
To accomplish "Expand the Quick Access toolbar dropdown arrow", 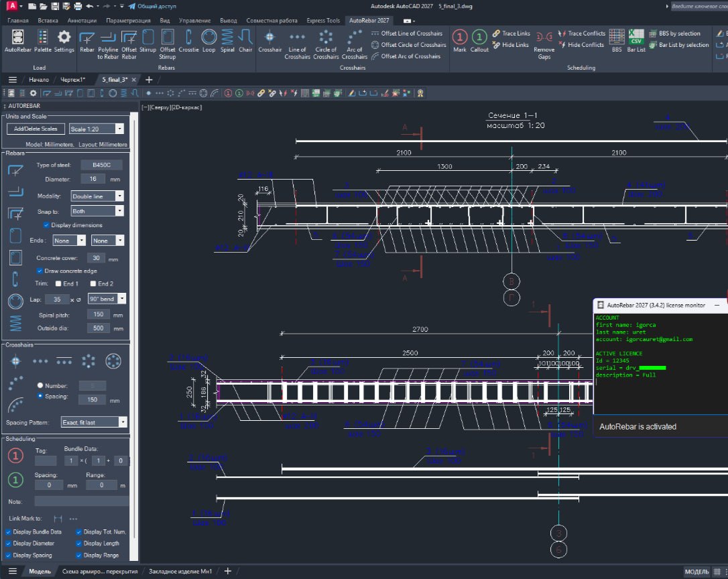I will pyautogui.click(x=122, y=6).
